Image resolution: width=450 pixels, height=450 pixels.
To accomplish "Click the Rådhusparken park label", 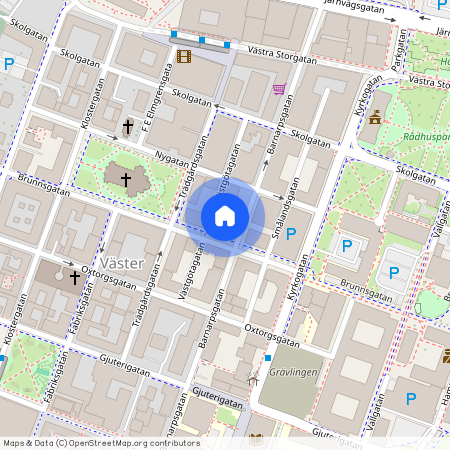I will coord(426,137).
